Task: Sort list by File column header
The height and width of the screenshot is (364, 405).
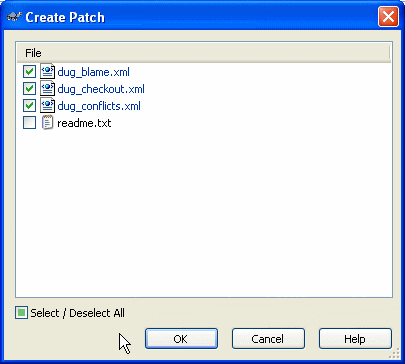Action: [x=203, y=53]
